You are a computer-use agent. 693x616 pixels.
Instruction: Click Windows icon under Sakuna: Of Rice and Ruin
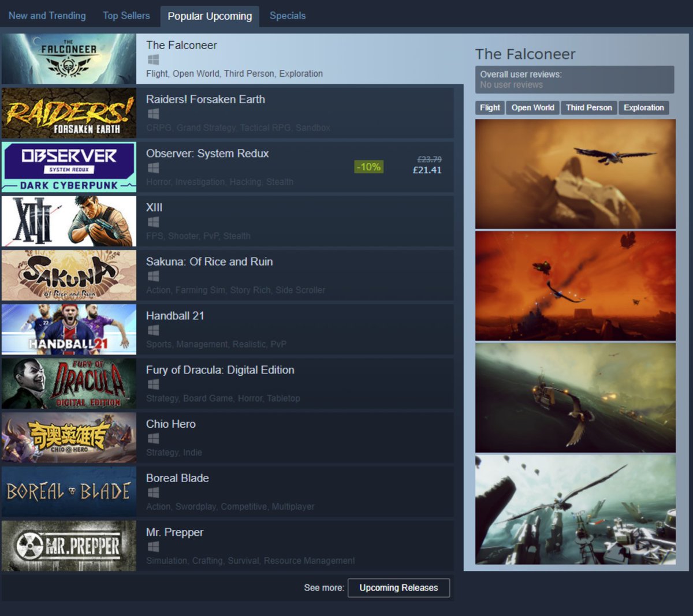pos(153,276)
